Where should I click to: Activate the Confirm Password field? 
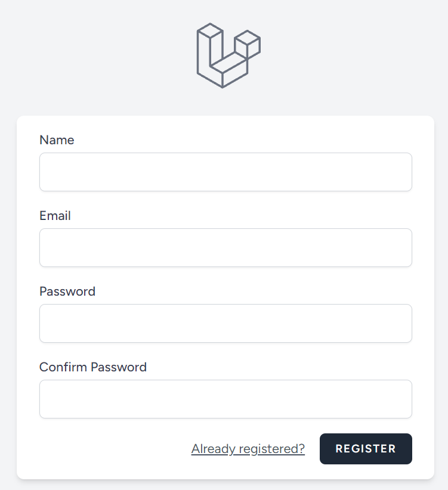coord(225,399)
